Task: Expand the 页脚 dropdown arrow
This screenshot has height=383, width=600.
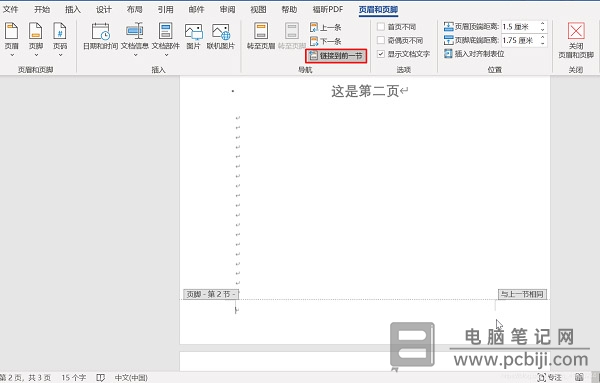Action: pyautogui.click(x=36, y=55)
